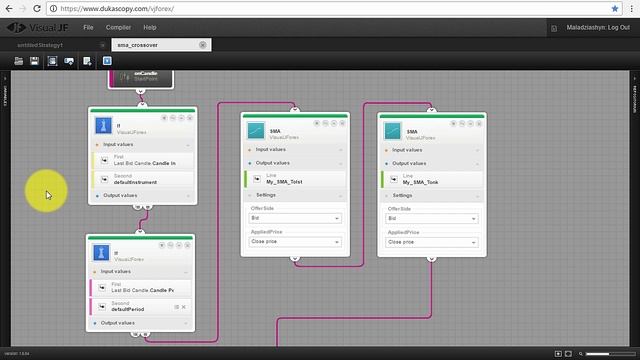
Task: Open the Compiler menu
Action: pyautogui.click(x=118, y=27)
